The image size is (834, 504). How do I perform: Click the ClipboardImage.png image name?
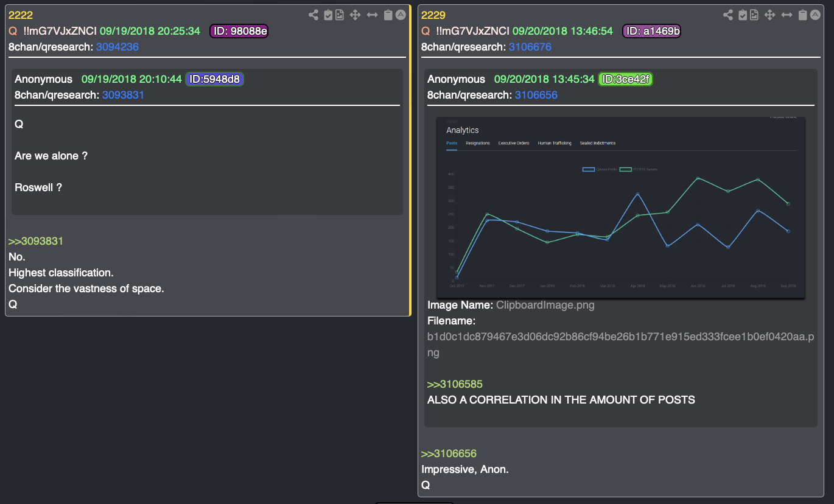(545, 305)
